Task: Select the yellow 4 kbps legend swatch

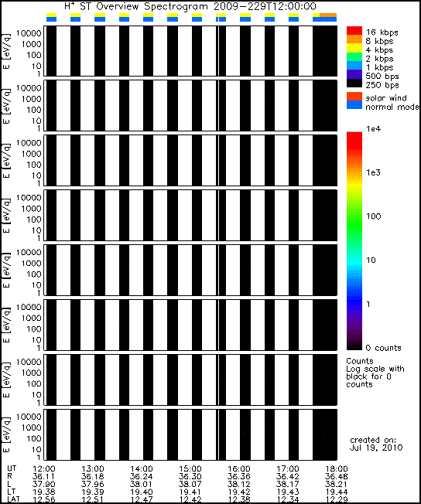Action: point(354,48)
